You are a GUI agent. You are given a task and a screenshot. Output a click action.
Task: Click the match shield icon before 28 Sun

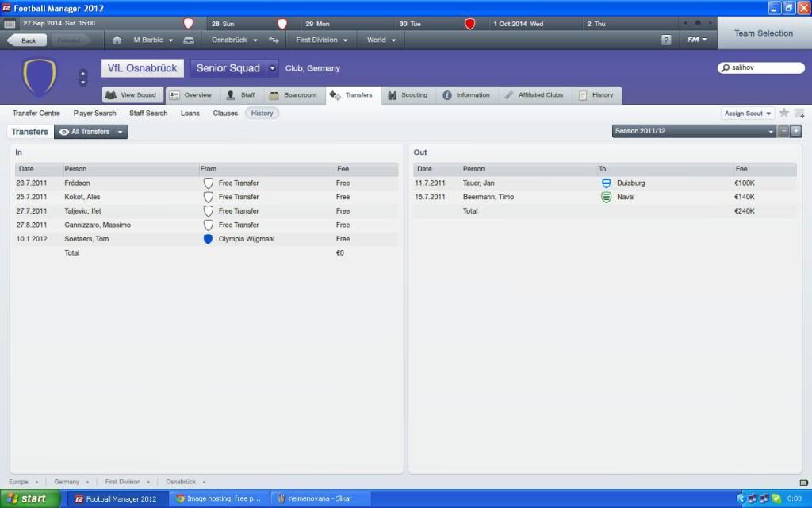pyautogui.click(x=189, y=23)
